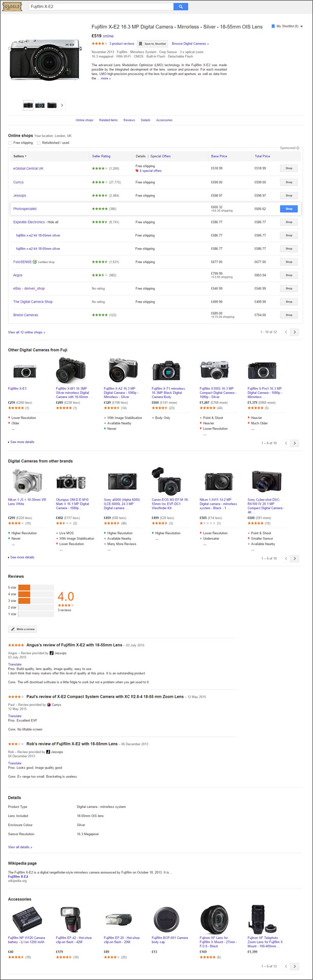Image resolution: width=313 pixels, height=980 pixels.
Task: Click Save to Shortlist button
Action: 153,44
